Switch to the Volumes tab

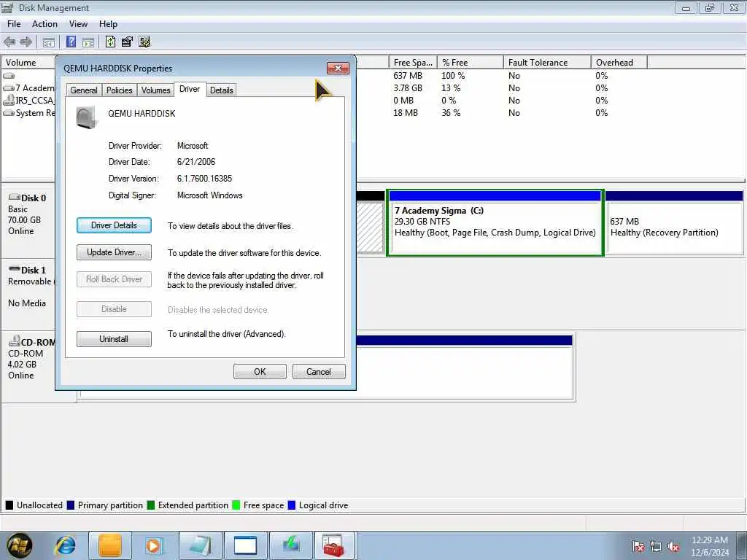pyautogui.click(x=156, y=90)
